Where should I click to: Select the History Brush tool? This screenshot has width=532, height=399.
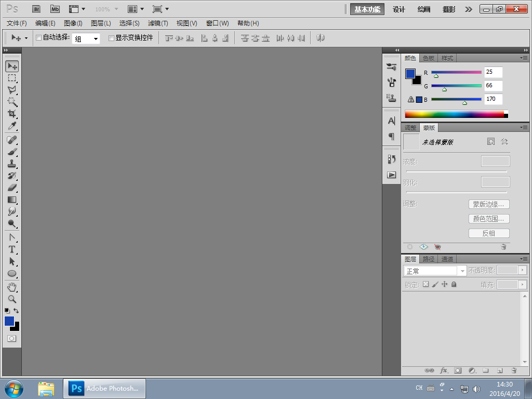tap(12, 176)
